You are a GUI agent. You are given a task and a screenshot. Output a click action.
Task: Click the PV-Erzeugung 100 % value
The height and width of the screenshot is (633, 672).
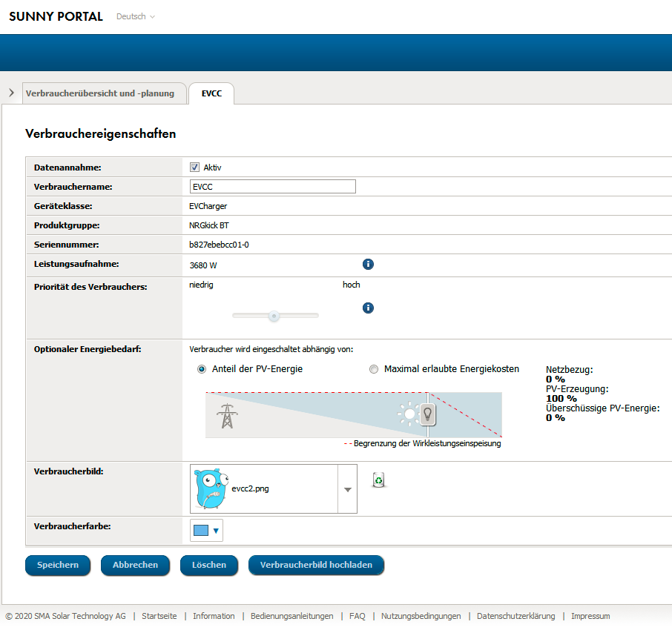click(561, 398)
